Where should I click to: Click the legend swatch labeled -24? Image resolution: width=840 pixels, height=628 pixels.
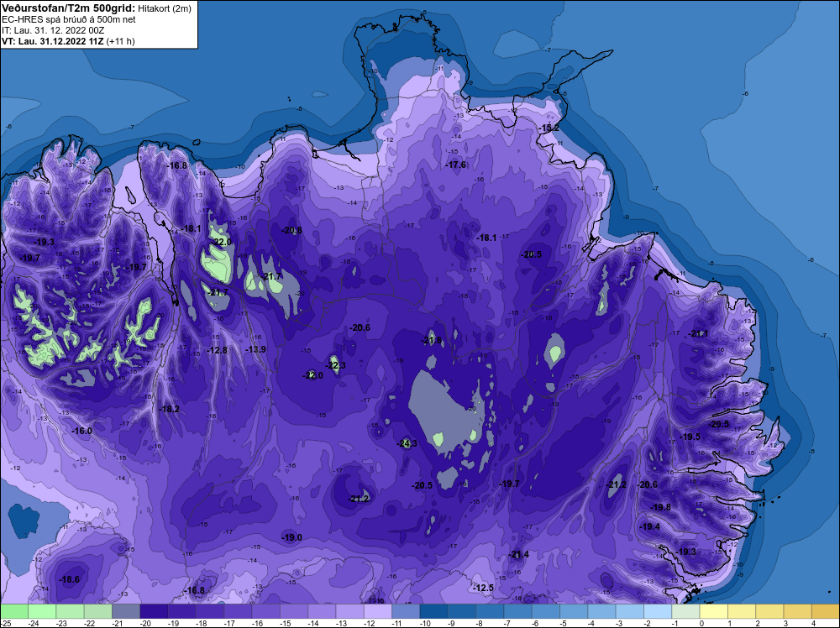click(x=42, y=611)
